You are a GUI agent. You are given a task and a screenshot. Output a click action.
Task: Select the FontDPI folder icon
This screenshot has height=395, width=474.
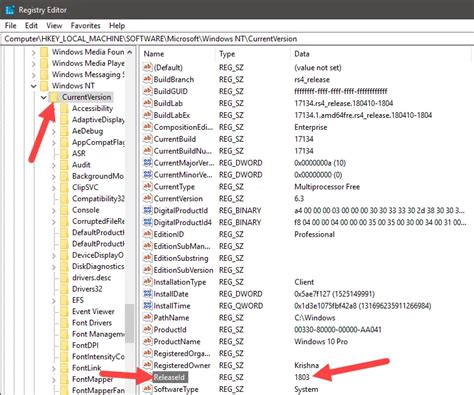[x=64, y=345]
